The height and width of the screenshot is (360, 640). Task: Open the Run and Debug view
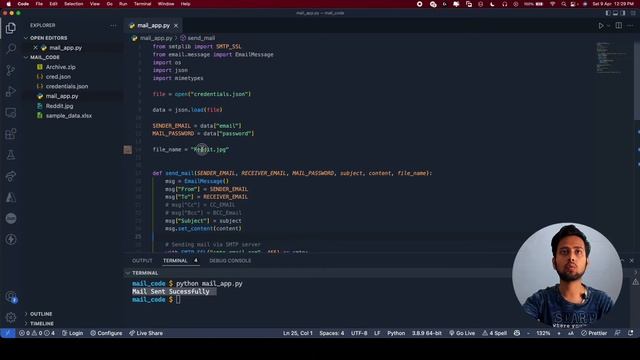[11, 91]
